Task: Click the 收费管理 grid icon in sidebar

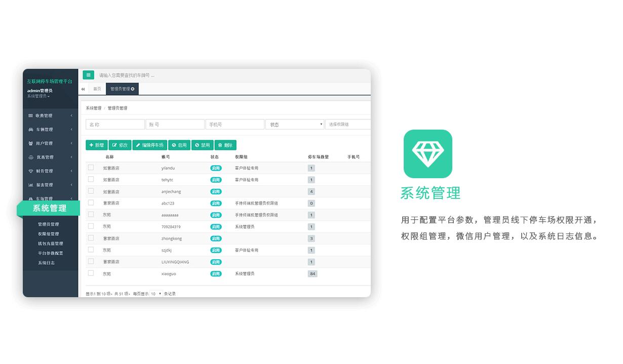Action: coord(30,116)
